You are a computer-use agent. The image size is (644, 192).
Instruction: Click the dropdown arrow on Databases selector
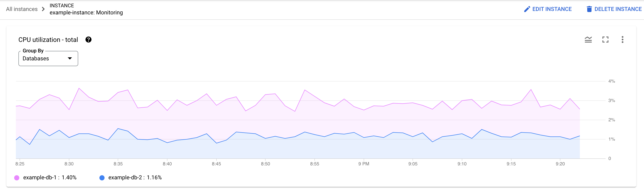tap(70, 58)
